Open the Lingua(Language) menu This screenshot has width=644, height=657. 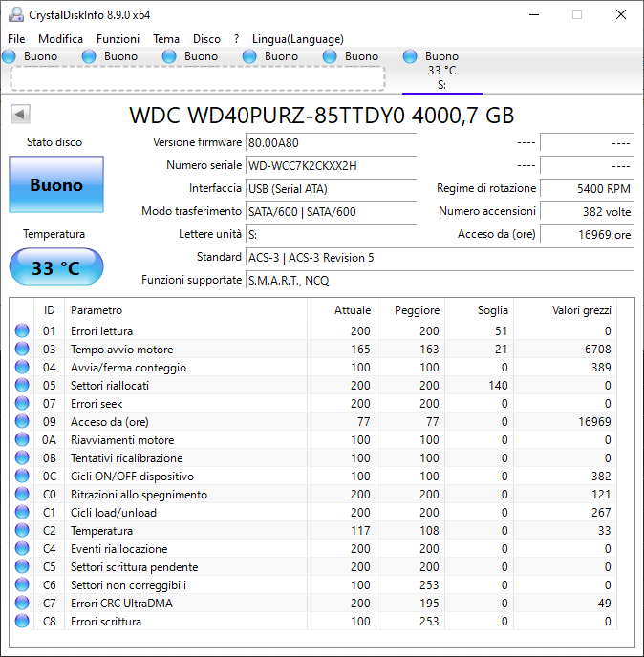298,39
